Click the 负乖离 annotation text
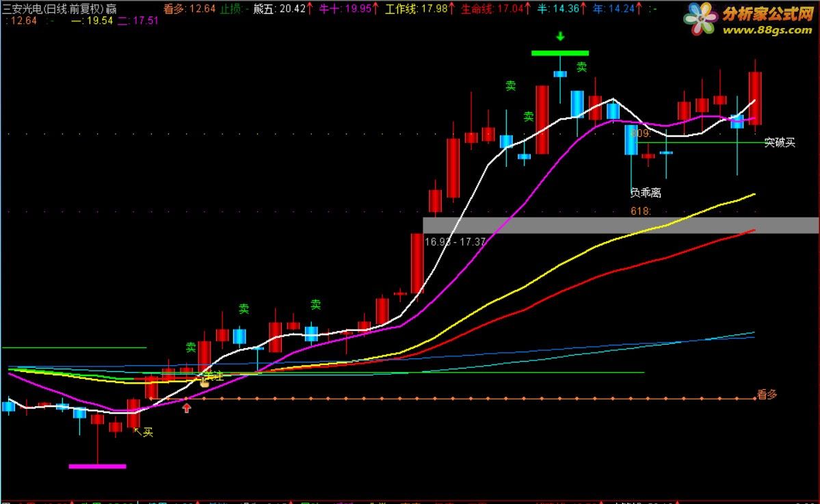Image resolution: width=820 pixels, height=504 pixels. click(646, 192)
